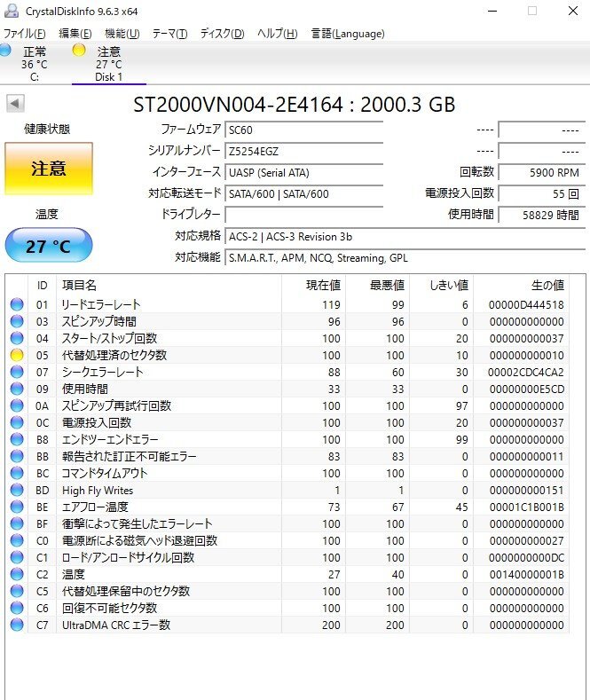
Task: Click status orb for C1 ロード/アンロードサイクル回数
Action: [17, 557]
